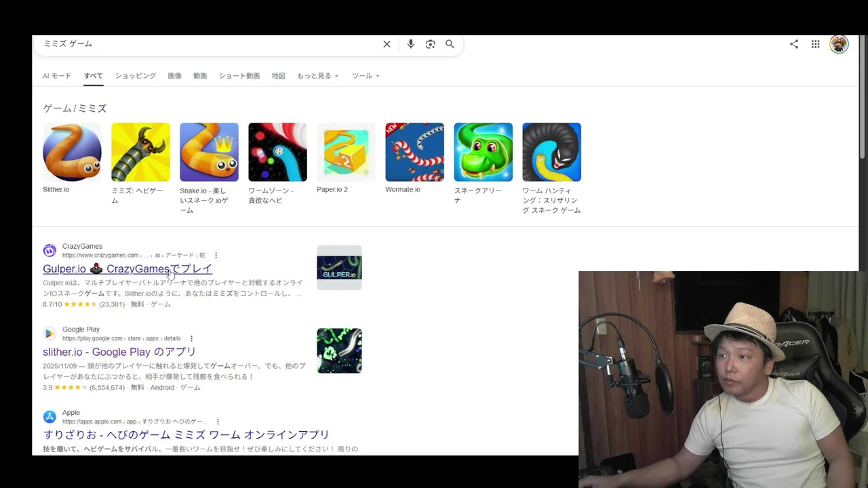Viewport: 868px width, 488px height.
Task: Clear the search box with the X icon
Action: pos(387,44)
